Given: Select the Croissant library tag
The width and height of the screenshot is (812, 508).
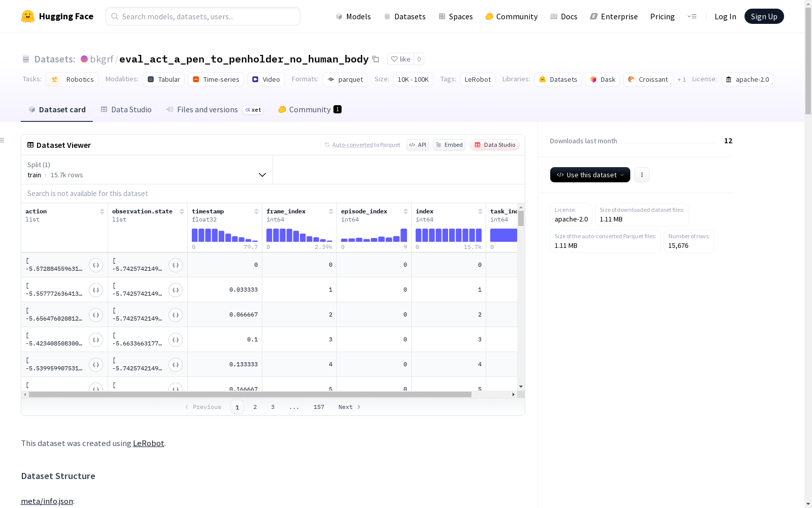Looking at the screenshot, I should tap(648, 79).
